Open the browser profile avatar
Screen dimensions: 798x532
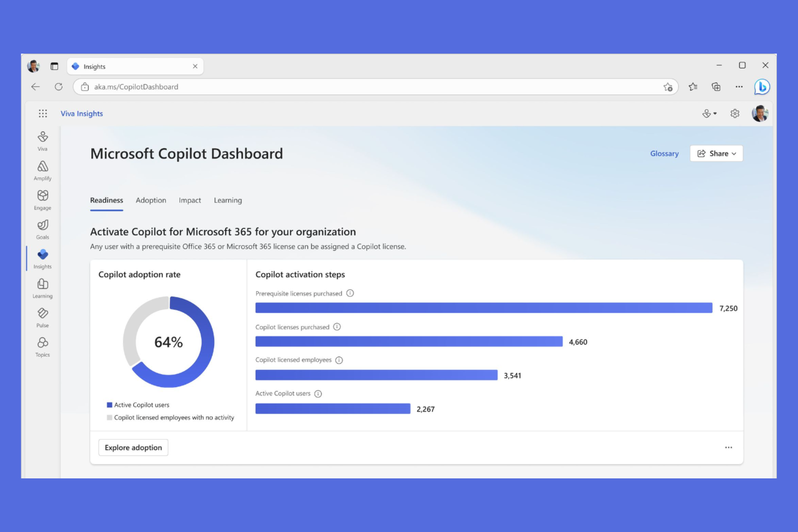click(33, 66)
